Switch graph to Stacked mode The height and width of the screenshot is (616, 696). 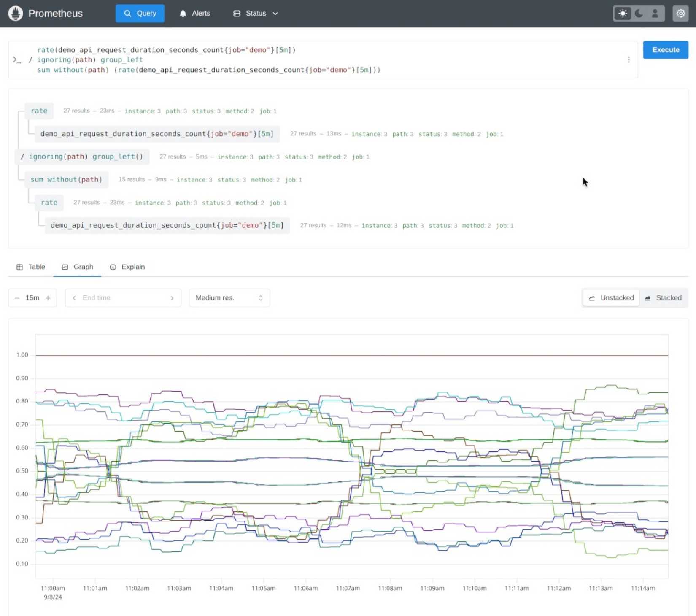coord(664,297)
